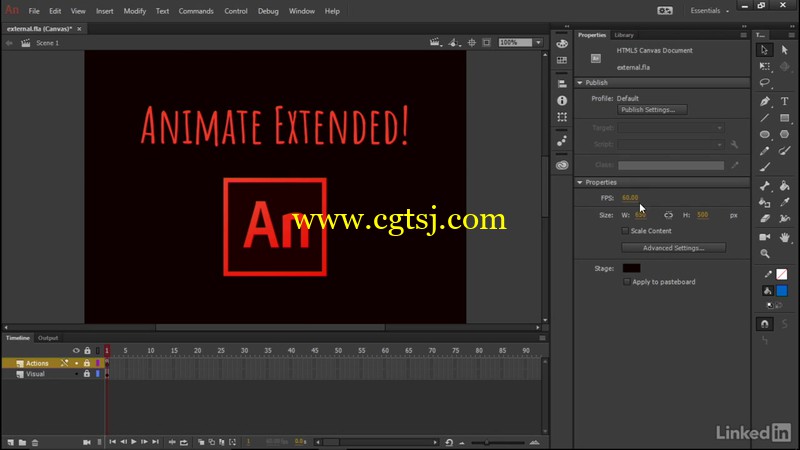
Task: Open the Edit Symbols dropdown
Action: 454,43
